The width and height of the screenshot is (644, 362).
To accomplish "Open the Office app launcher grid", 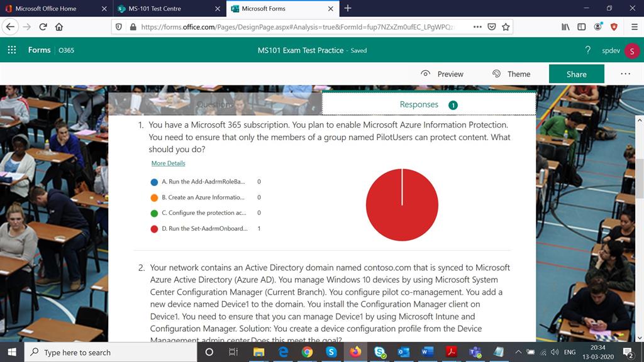I will coord(12,50).
